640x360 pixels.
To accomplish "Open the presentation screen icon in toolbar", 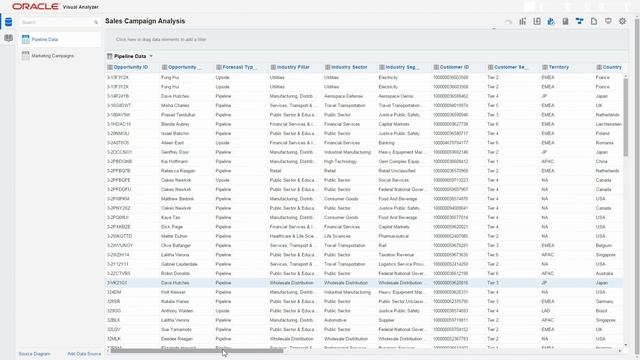I will 608,21.
